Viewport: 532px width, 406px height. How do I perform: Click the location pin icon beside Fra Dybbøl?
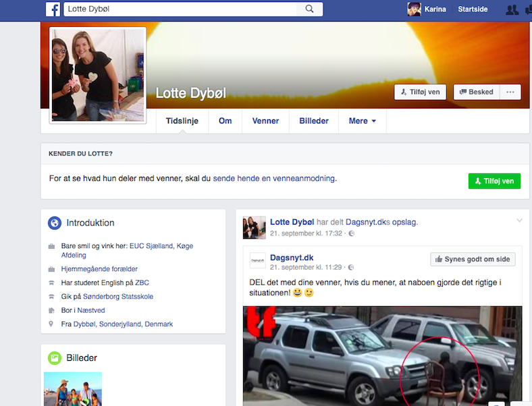click(51, 324)
